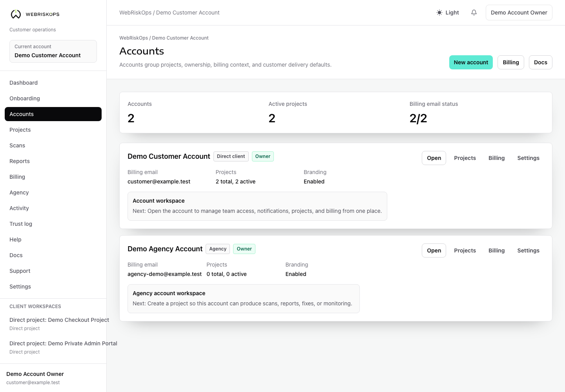The width and height of the screenshot is (565, 392).
Task: Open Billing in sidebar navigation
Action: pyautogui.click(x=53, y=177)
